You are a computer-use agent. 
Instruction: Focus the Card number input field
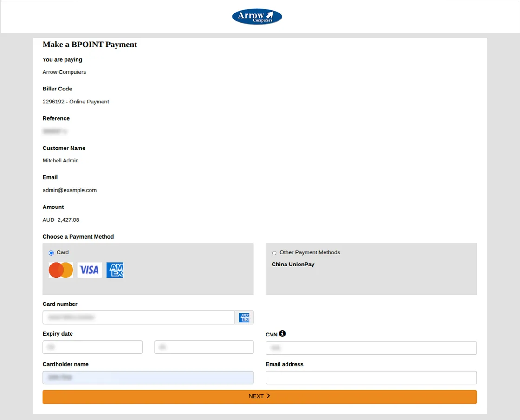139,317
